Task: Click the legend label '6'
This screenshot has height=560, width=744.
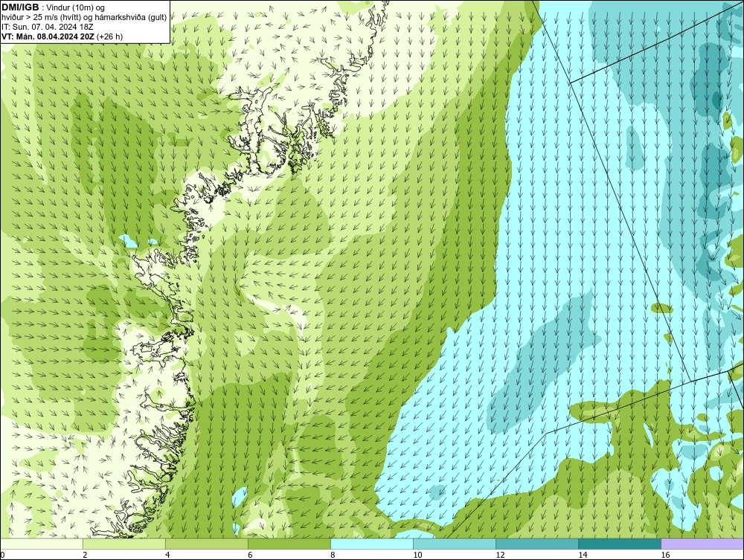Action: [x=250, y=555]
